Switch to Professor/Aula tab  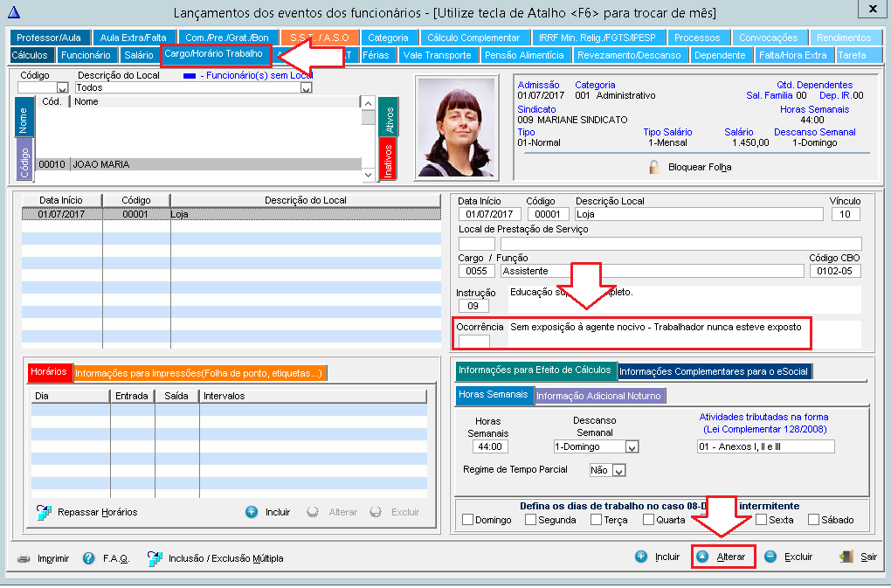(x=49, y=38)
